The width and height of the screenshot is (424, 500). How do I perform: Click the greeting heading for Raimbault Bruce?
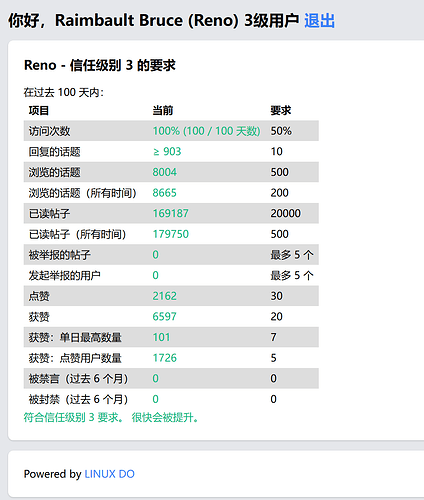[153, 21]
